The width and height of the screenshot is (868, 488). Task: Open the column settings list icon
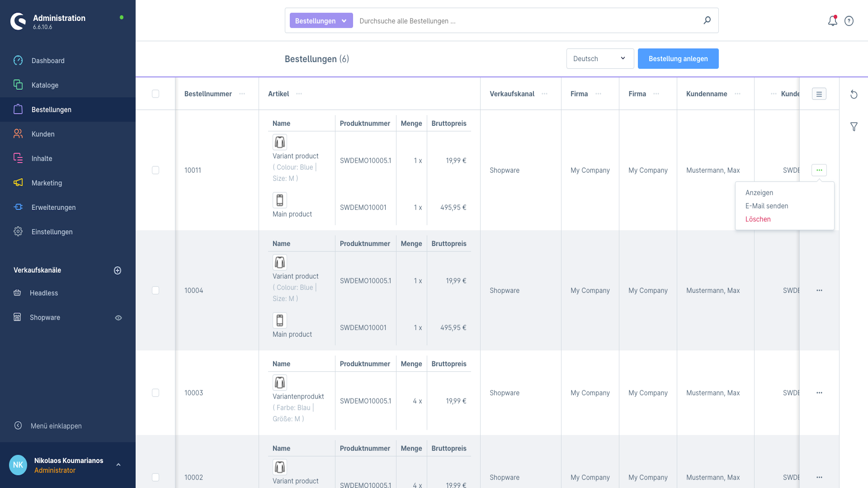(819, 94)
